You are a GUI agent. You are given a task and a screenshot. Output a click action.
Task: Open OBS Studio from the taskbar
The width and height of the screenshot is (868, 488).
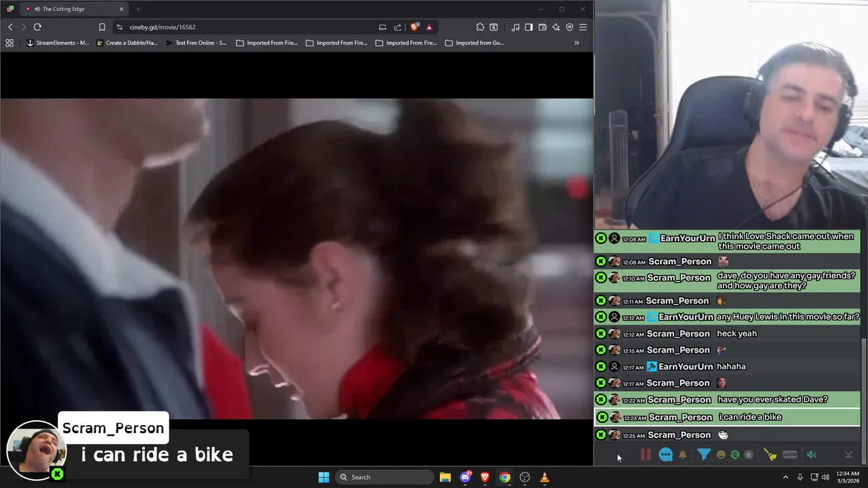click(525, 477)
